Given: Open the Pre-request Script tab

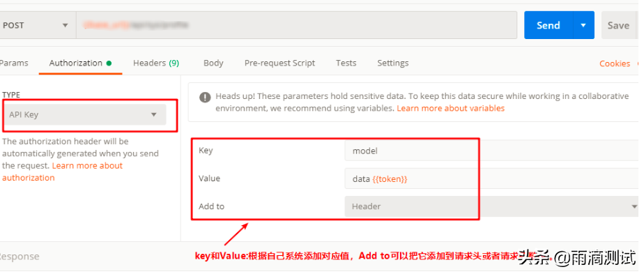Looking at the screenshot, I should pyautogui.click(x=279, y=63).
